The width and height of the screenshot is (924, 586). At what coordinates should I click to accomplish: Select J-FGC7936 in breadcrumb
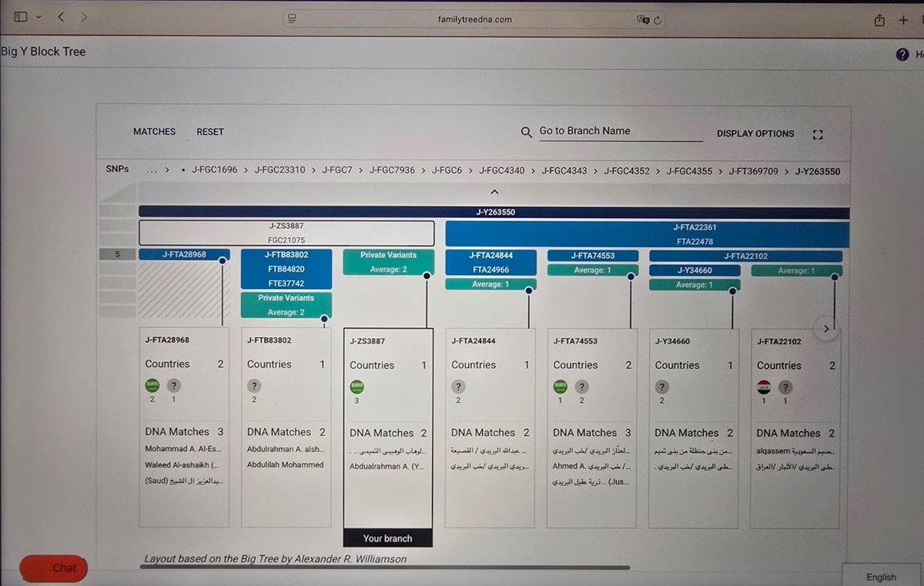click(392, 171)
